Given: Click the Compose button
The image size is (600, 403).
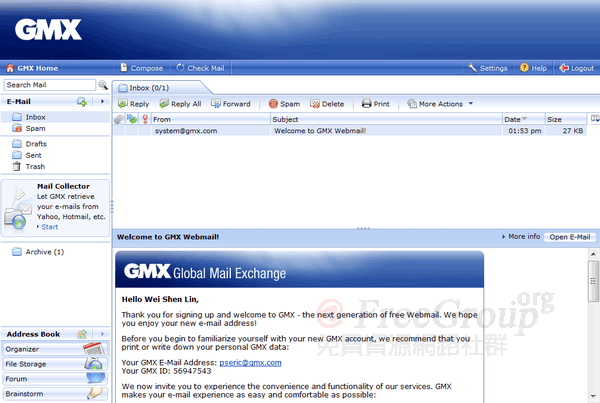Looking at the screenshot, I should pos(142,68).
